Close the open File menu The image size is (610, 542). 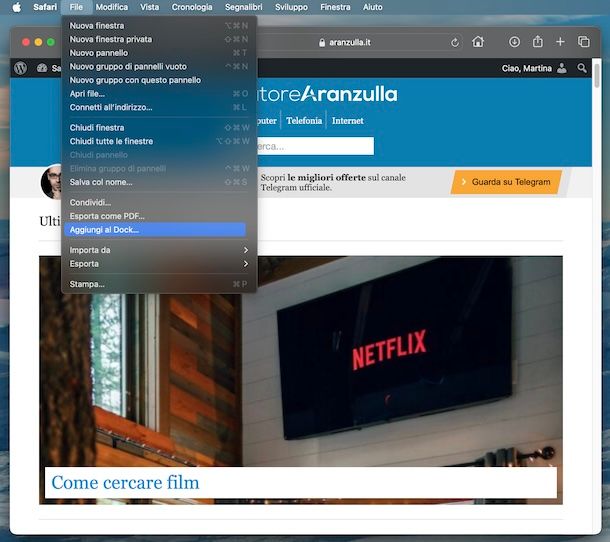[76, 7]
